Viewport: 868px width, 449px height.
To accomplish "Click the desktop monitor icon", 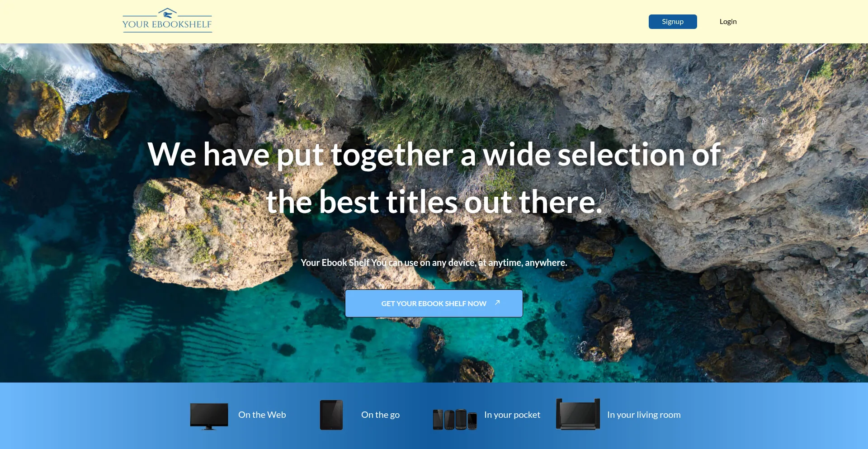I will pyautogui.click(x=209, y=416).
